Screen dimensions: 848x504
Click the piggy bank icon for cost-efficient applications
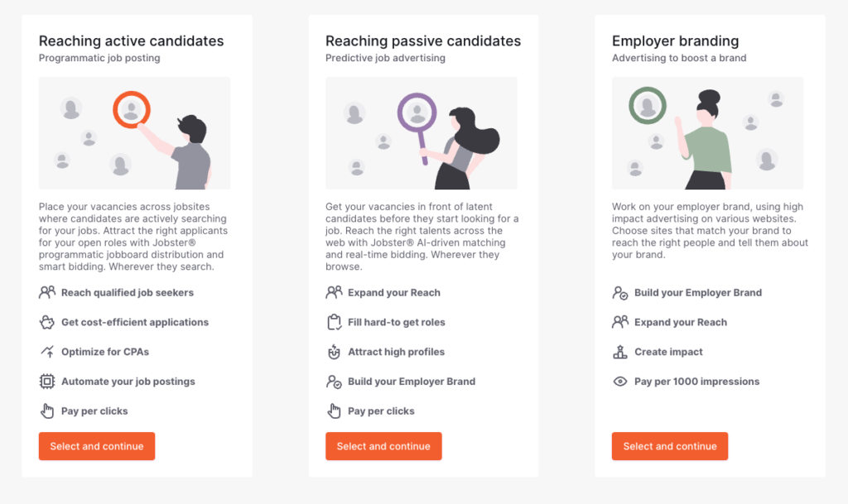[x=47, y=322]
